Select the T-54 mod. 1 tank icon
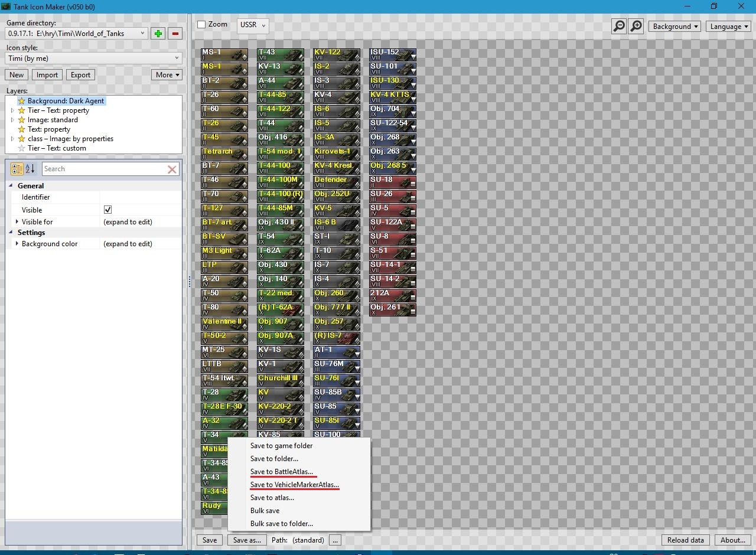This screenshot has height=555, width=756. click(x=281, y=154)
